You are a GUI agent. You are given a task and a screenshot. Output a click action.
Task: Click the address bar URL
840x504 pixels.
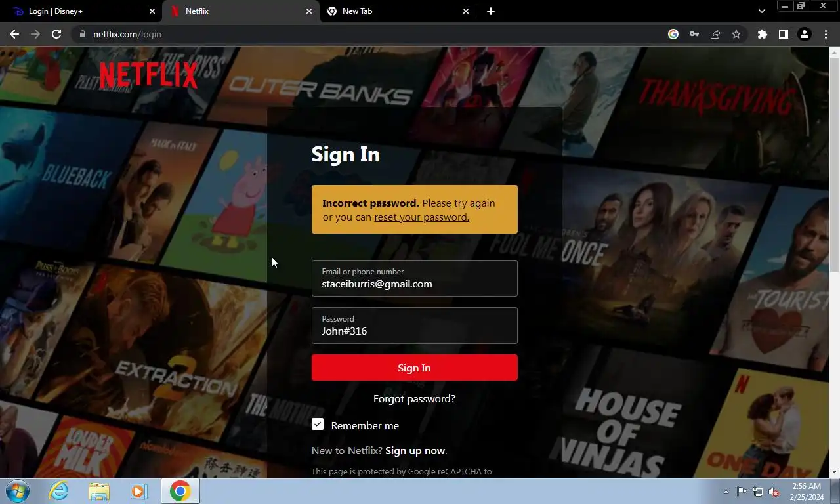[x=127, y=34]
